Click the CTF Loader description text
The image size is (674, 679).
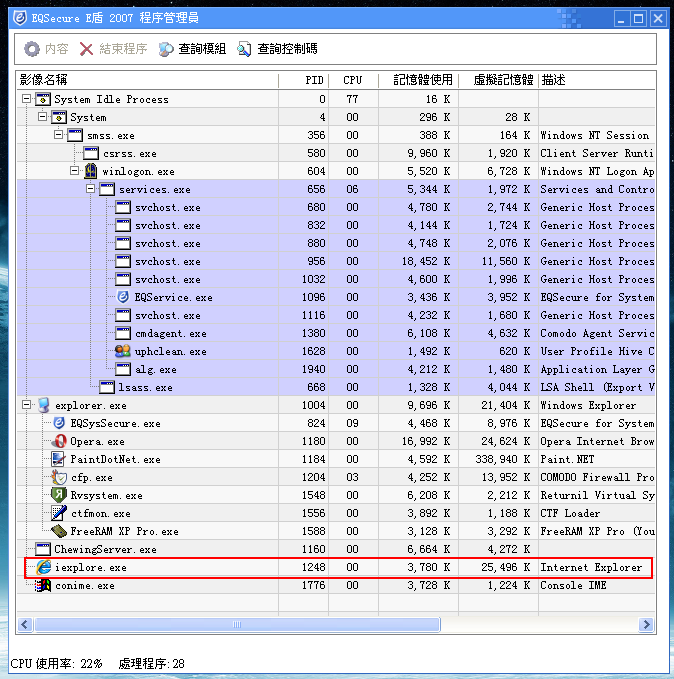[570, 513]
